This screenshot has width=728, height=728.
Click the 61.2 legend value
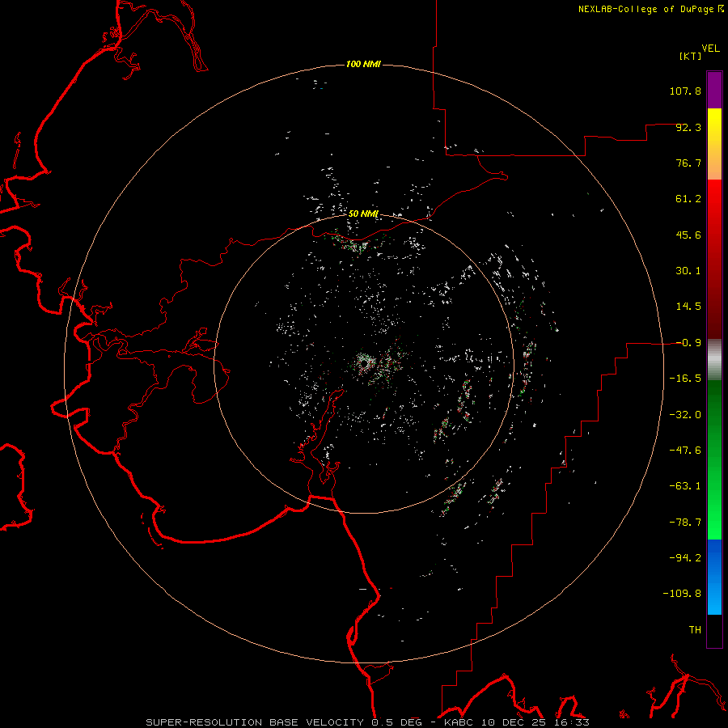tap(688, 199)
